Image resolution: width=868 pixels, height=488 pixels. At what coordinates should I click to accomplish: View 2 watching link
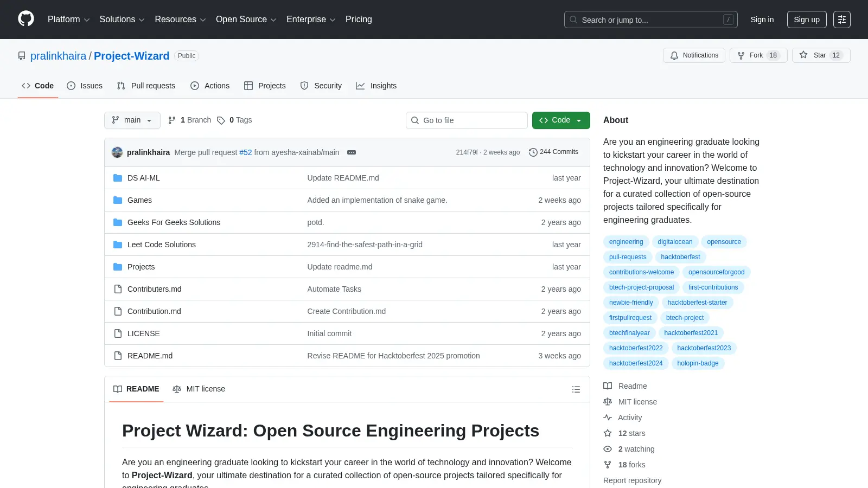[629, 449]
